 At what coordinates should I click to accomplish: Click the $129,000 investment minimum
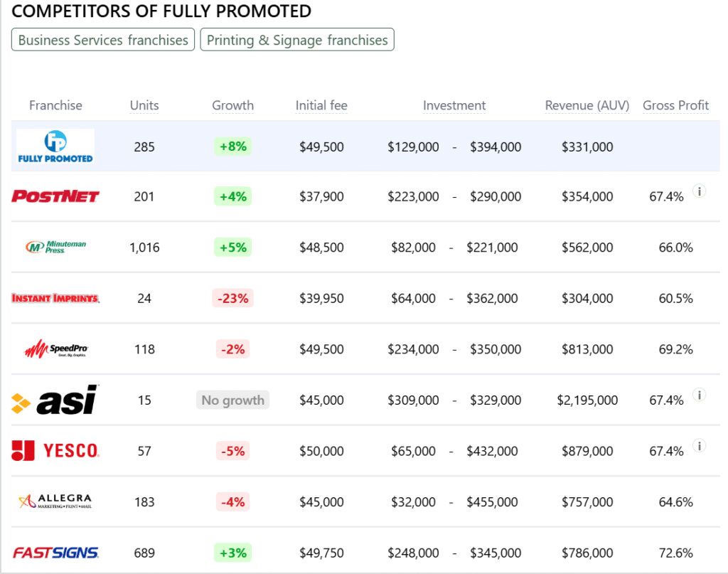(x=413, y=147)
